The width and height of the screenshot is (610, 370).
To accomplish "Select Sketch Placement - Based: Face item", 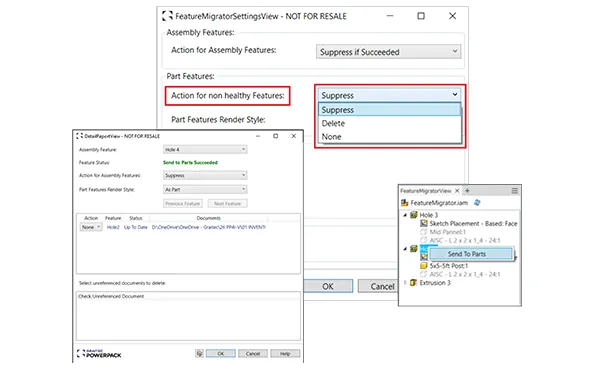I will click(x=473, y=223).
